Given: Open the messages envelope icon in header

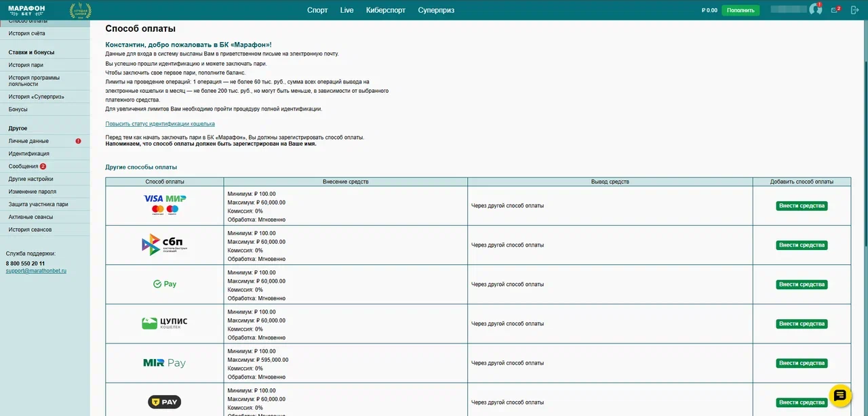Looking at the screenshot, I should 835,10.
